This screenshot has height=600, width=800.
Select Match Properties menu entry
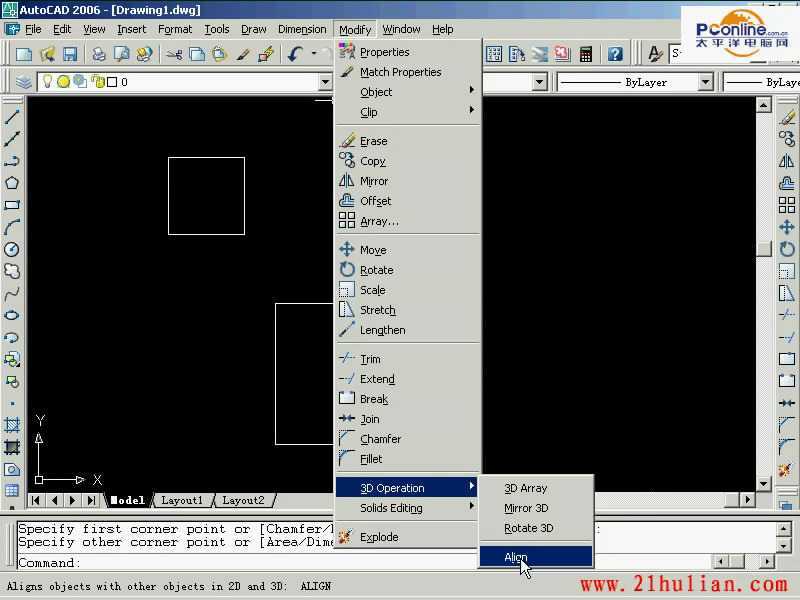[408, 72]
